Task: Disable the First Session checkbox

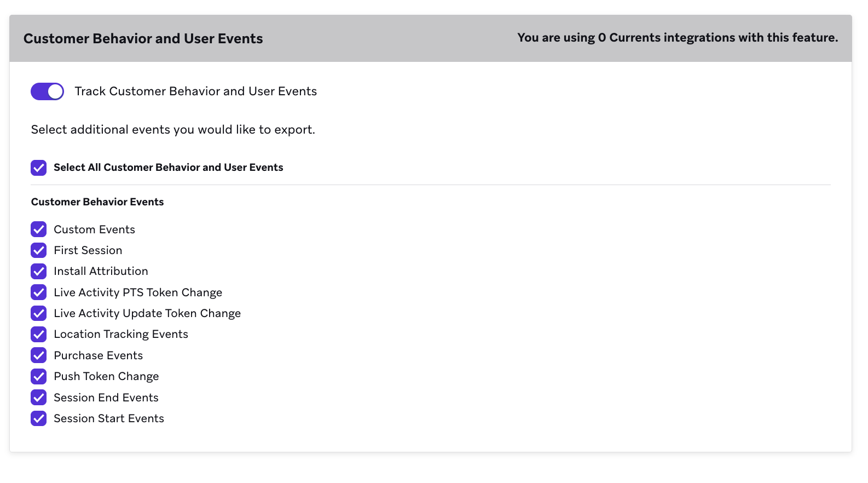Action: pos(39,250)
